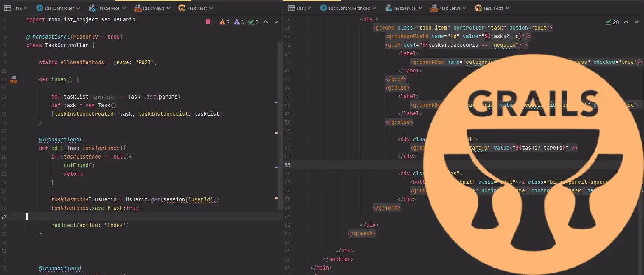Click line number 55 in right gutter
This screenshot has height=275, width=644.
(x=288, y=165)
